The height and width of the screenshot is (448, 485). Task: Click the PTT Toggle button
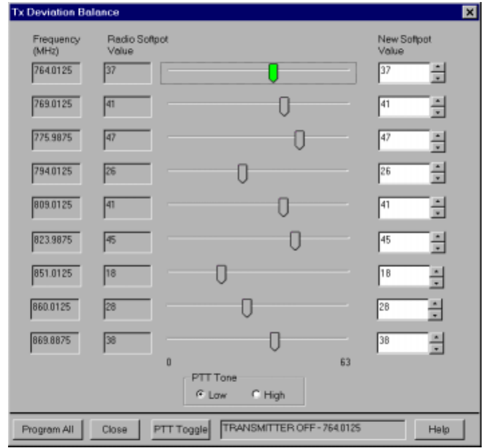click(x=180, y=429)
